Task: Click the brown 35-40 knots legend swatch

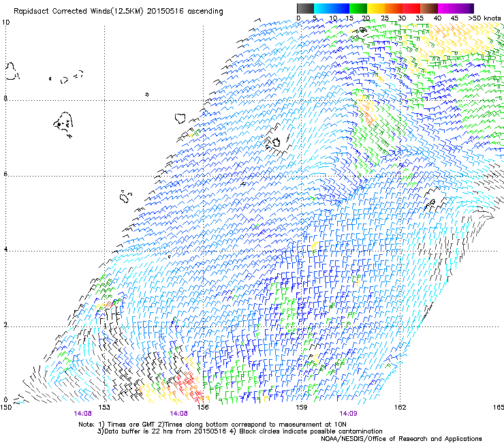Action: coord(429,8)
